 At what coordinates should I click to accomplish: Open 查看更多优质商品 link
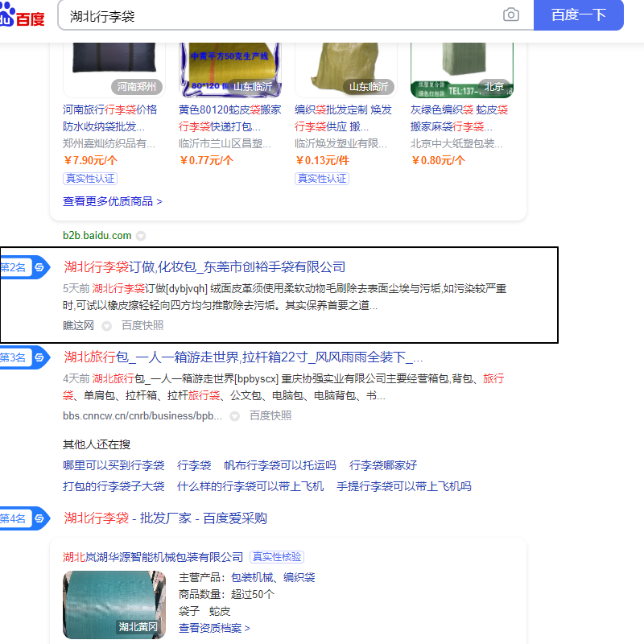pyautogui.click(x=113, y=201)
